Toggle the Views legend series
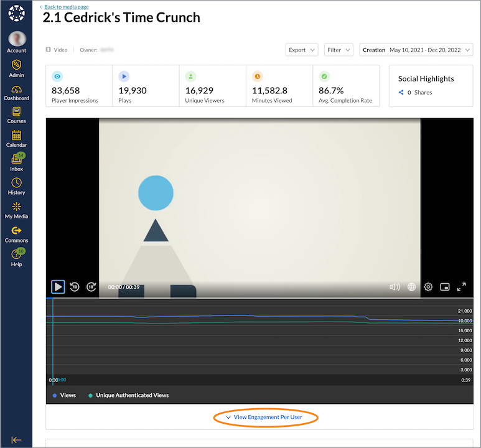 pyautogui.click(x=65, y=395)
